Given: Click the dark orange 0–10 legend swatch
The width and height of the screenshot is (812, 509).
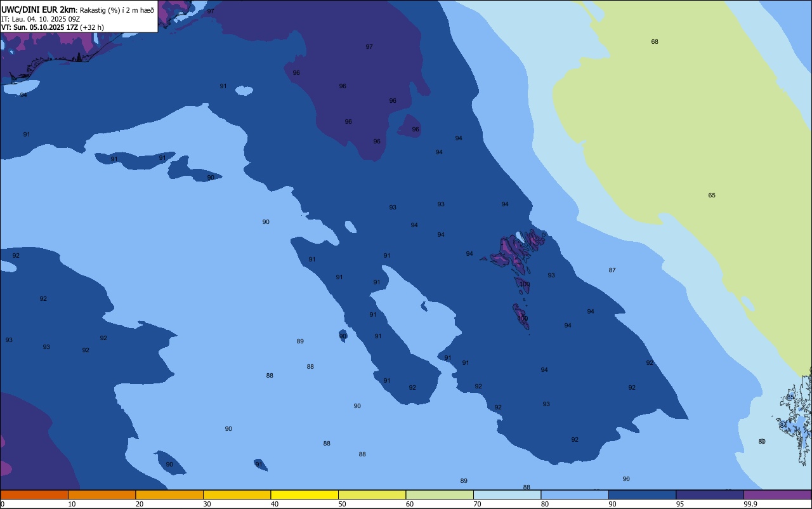Looking at the screenshot, I should [34, 494].
